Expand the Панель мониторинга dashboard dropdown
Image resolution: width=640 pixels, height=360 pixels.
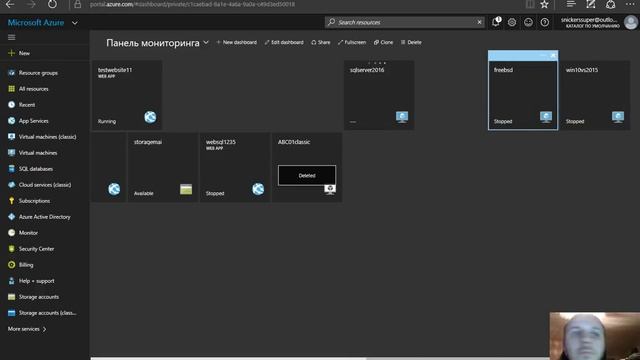click(206, 42)
